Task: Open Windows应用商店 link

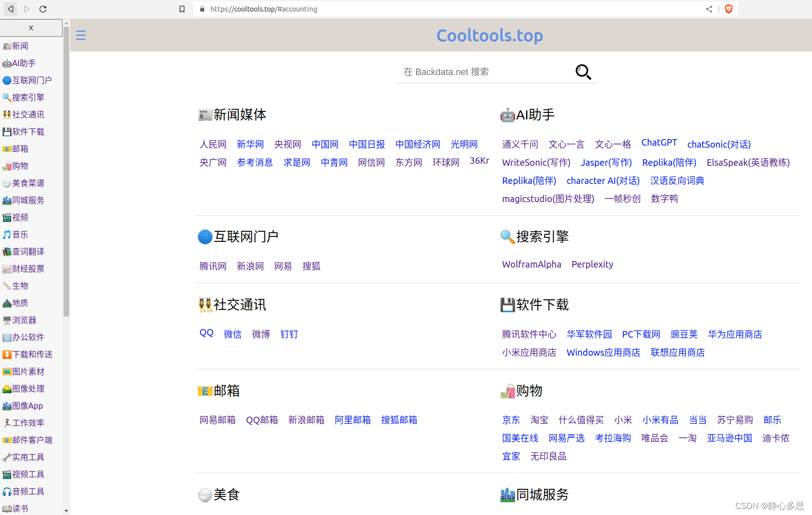Action: point(603,353)
